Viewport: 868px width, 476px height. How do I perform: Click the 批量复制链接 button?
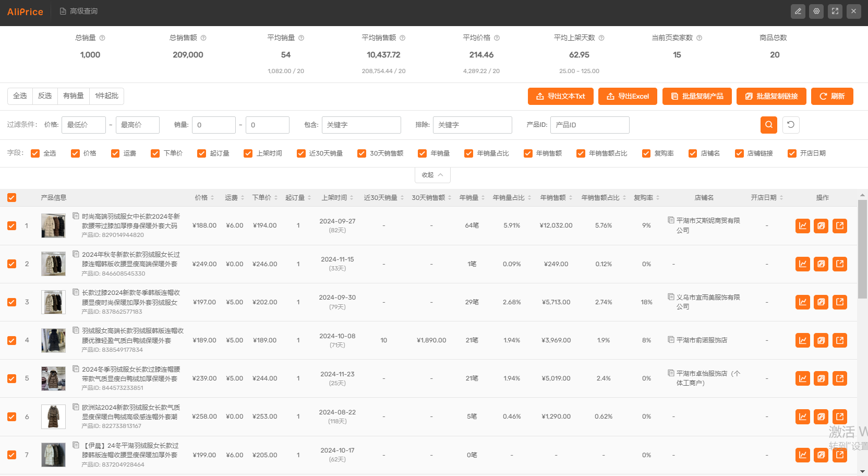[771, 97]
